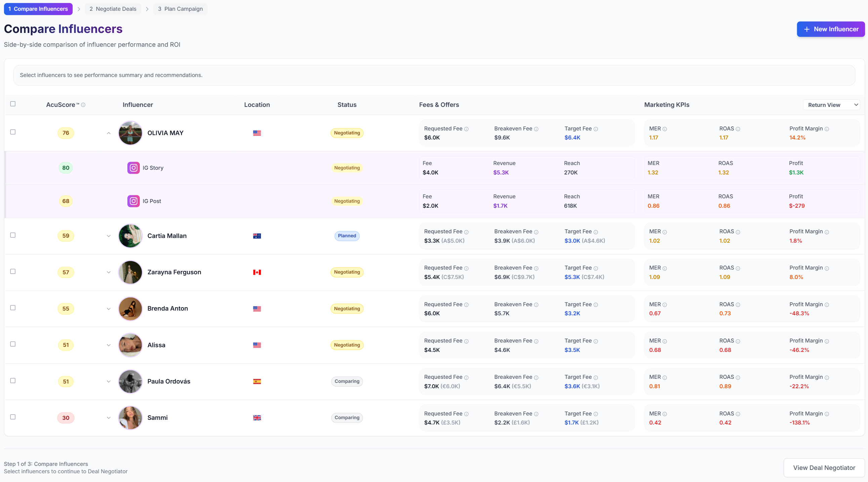Screen dimensions: 868x482
Task: Click Alissa's profile photo thumbnail
Action: (130, 345)
